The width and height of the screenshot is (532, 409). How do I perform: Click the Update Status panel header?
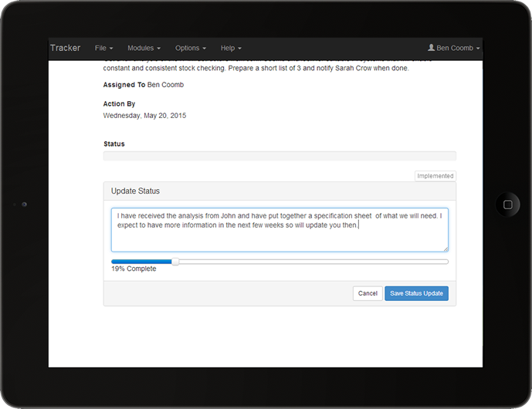tap(279, 191)
